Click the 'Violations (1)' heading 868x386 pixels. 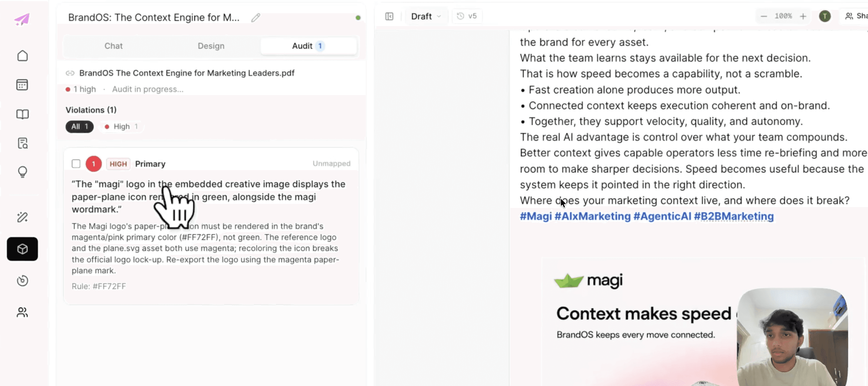click(x=91, y=110)
